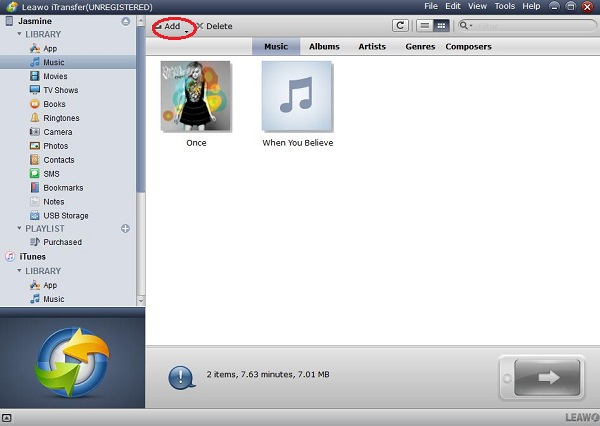Eject the Jasmine device with the arrow icon
Image resolution: width=600 pixels, height=426 pixels.
pyautogui.click(x=126, y=21)
